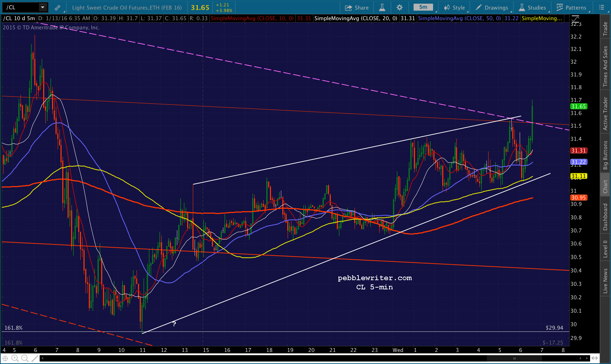Expand the /CL symbol dropdown arrow
611x364 pixels.
42,7
